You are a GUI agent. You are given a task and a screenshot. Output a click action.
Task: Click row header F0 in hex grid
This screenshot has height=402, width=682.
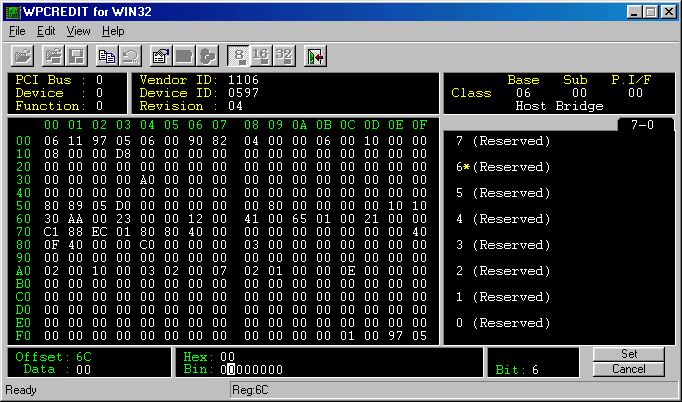[x=23, y=336]
